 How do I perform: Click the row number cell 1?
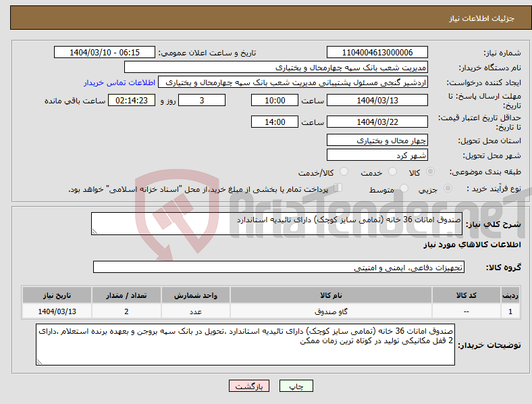tap(510, 311)
